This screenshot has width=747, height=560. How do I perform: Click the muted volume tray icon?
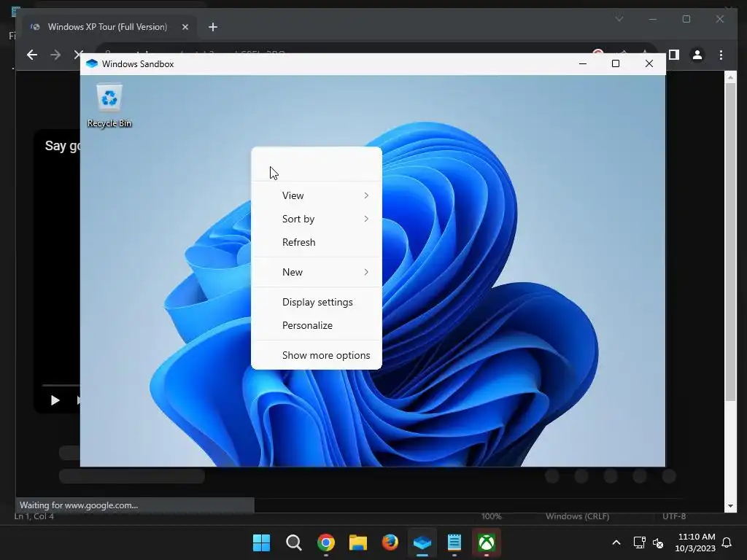tap(658, 542)
